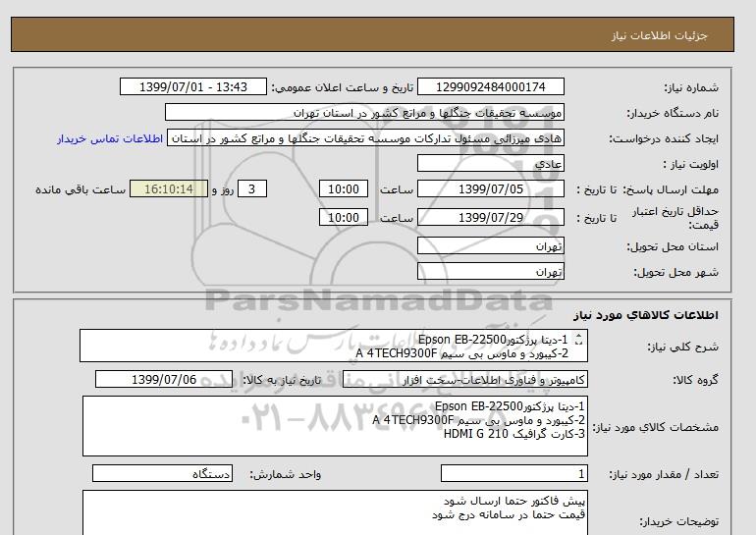Click the text ساعت باقی مانده
The width and height of the screenshot is (756, 535).
81,189
